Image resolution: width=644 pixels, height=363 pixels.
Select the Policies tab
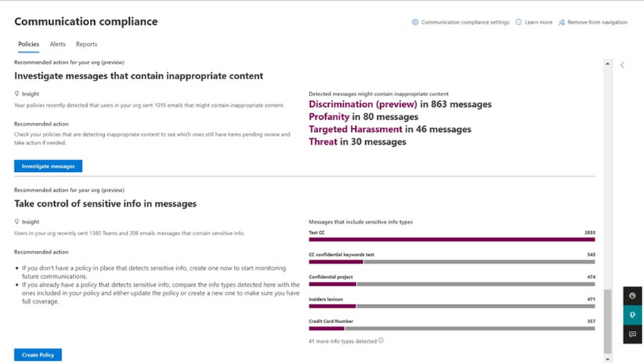[29, 44]
